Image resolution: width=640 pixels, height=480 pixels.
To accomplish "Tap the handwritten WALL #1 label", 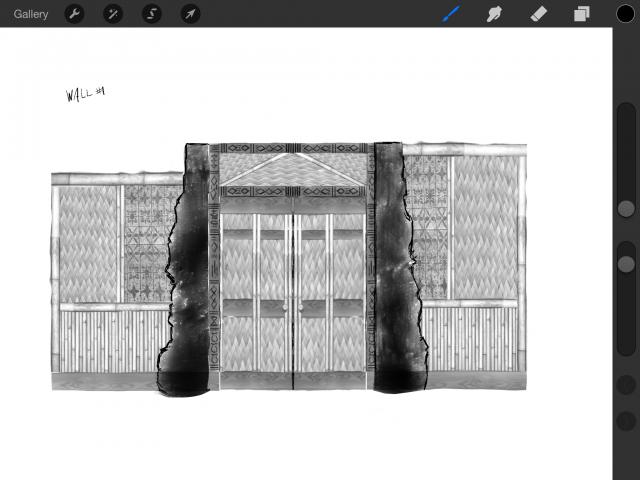I will pyautogui.click(x=85, y=94).
